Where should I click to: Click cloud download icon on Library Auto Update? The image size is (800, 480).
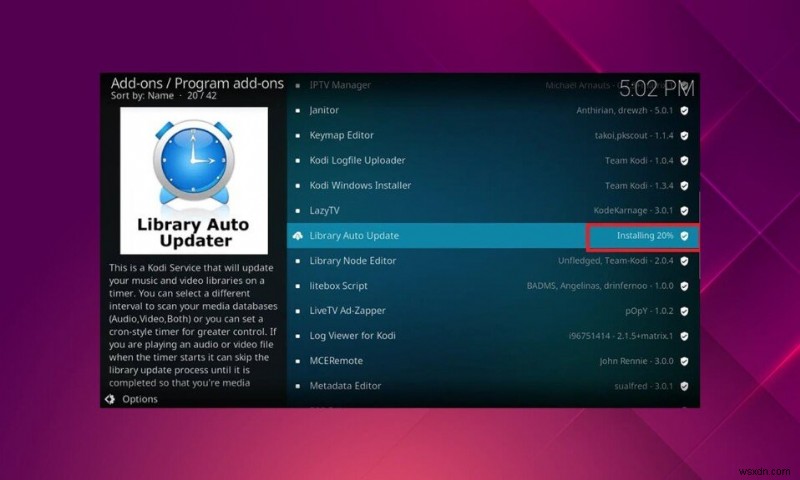(x=297, y=236)
